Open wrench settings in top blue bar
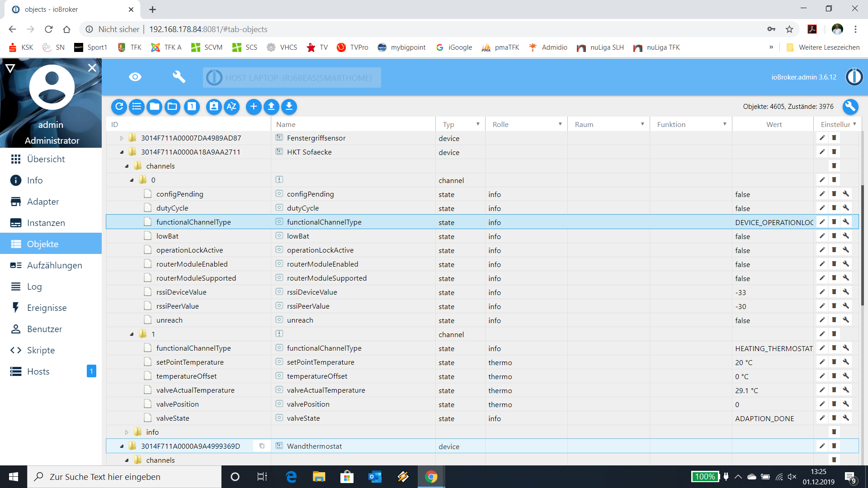This screenshot has height=488, width=868. tap(179, 77)
